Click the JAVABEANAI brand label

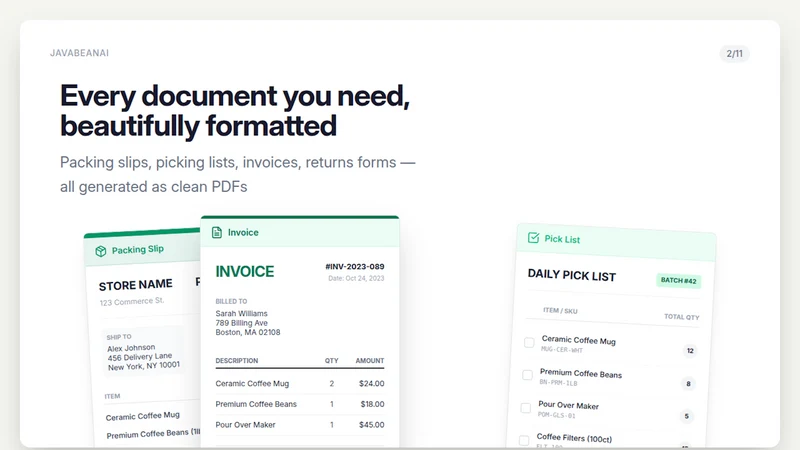click(79, 53)
